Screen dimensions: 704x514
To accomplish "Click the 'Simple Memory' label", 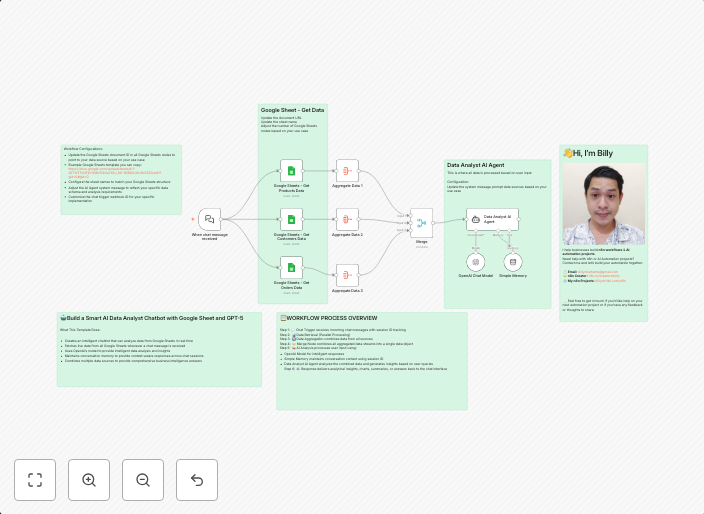I will coord(513,276).
